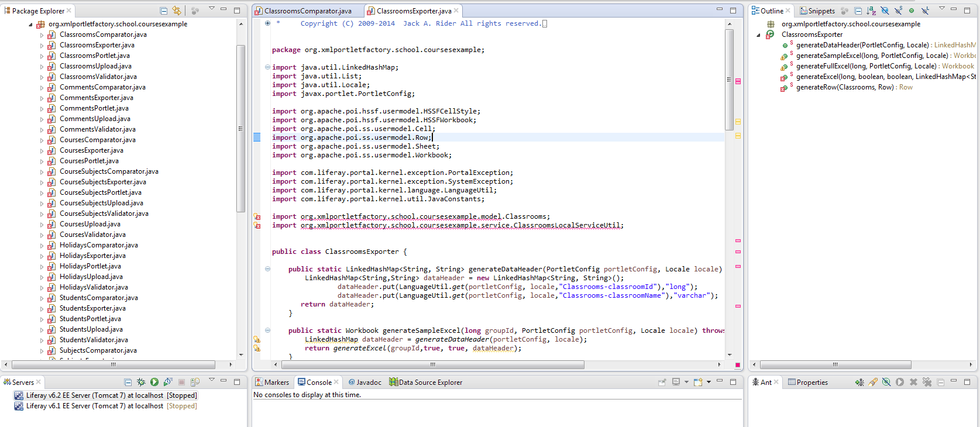Run default target in Ant view

click(x=900, y=382)
